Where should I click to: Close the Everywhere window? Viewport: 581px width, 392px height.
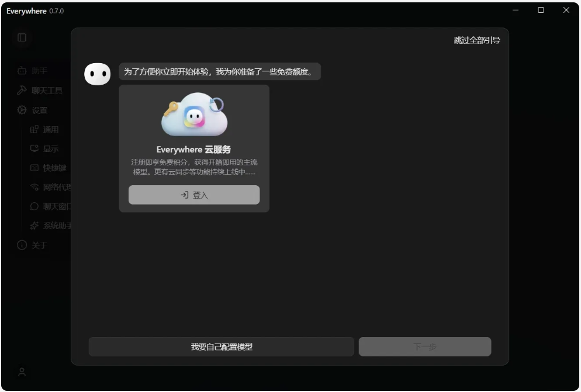point(566,11)
